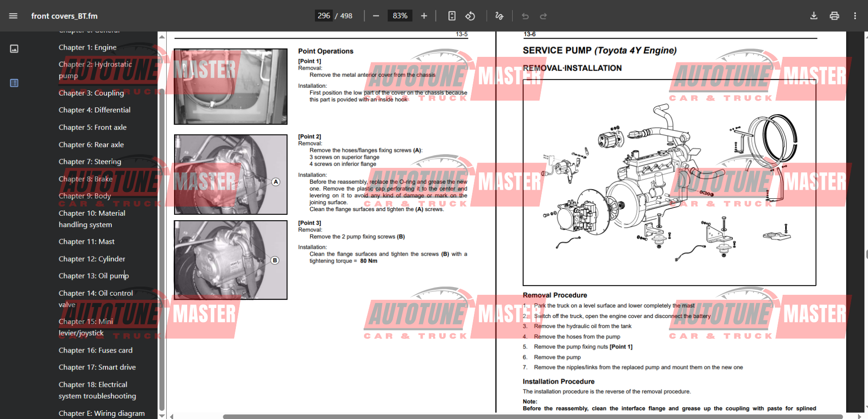
Task: Toggle the sidebar menu hamburger icon
Action: pos(13,16)
